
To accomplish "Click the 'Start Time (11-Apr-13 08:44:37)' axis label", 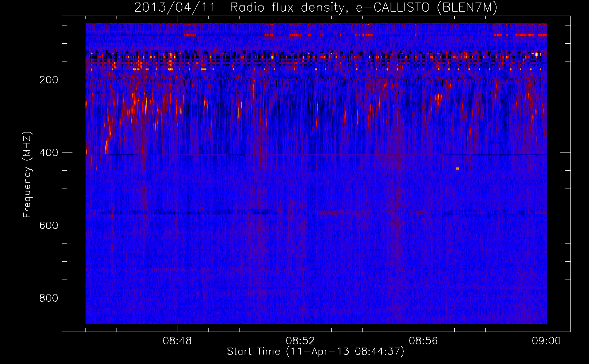I will 316,352.
